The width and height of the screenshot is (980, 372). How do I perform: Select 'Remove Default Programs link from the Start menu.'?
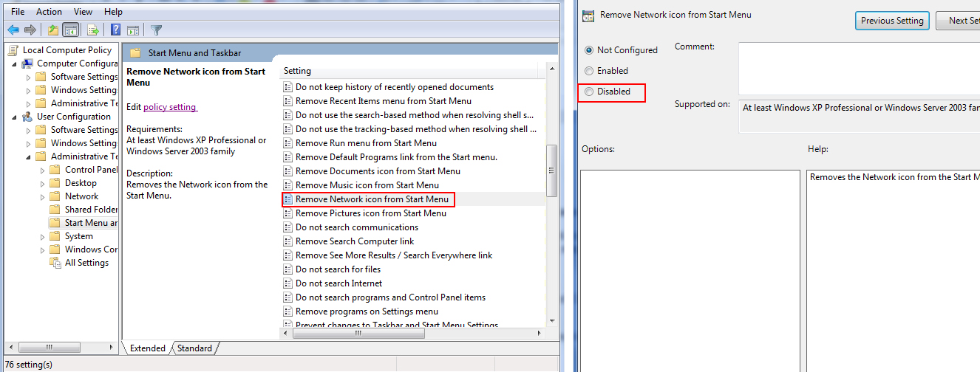[396, 157]
